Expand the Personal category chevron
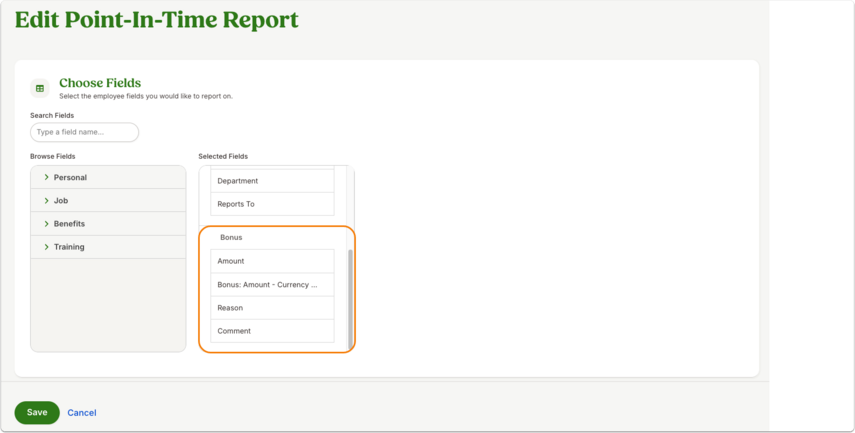 click(46, 177)
